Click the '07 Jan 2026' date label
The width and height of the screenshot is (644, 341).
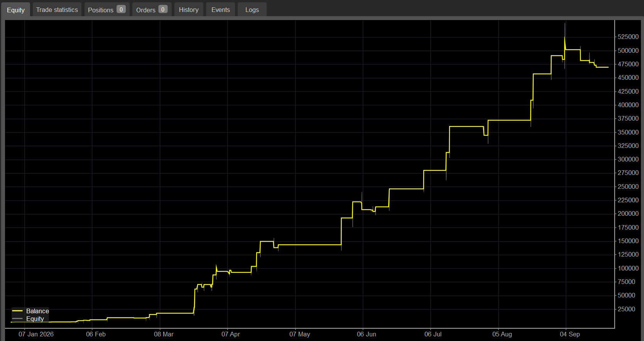(36, 334)
